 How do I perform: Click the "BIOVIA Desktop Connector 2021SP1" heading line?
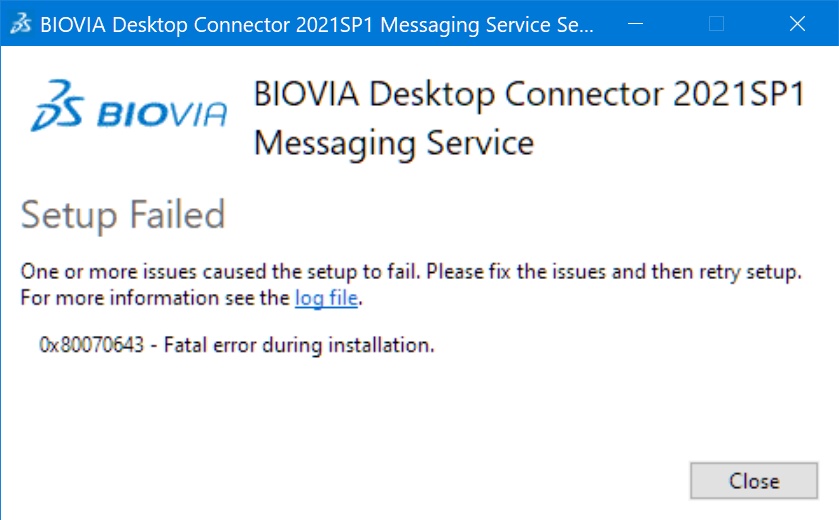point(528,95)
